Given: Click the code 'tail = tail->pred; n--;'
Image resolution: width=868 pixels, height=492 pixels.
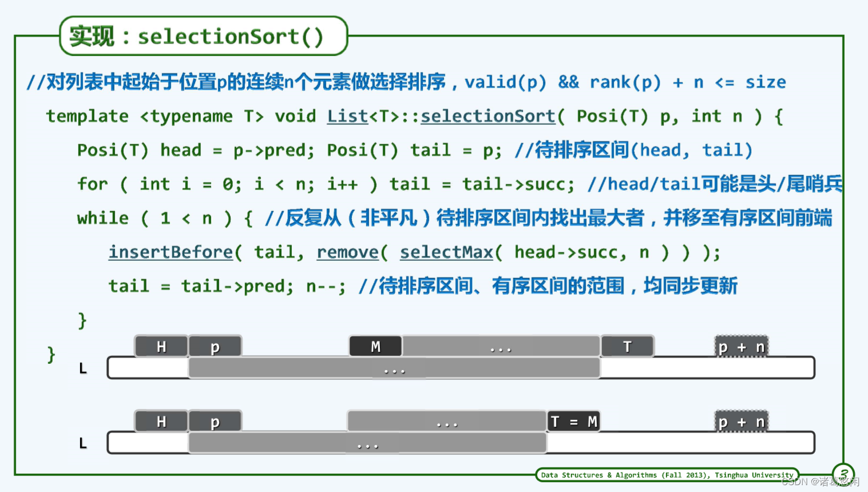Looking at the screenshot, I should 228,286.
